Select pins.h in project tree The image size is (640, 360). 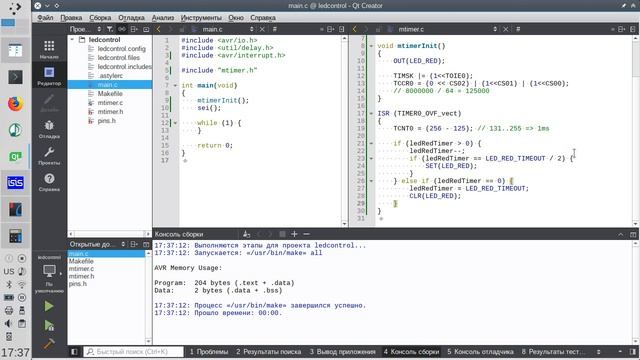coord(107,120)
